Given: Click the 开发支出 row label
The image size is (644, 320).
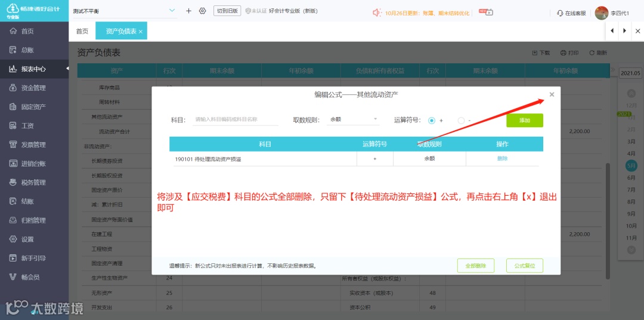Looking at the screenshot, I should (x=102, y=307).
